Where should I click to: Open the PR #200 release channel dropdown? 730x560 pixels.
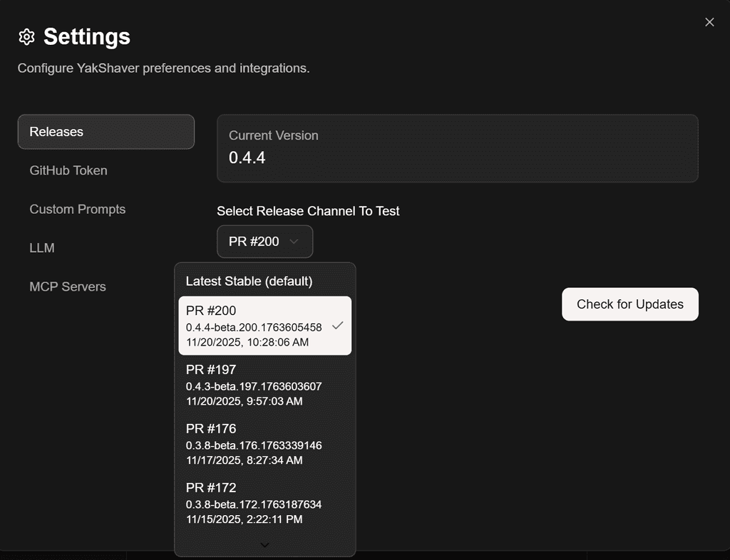[264, 242]
